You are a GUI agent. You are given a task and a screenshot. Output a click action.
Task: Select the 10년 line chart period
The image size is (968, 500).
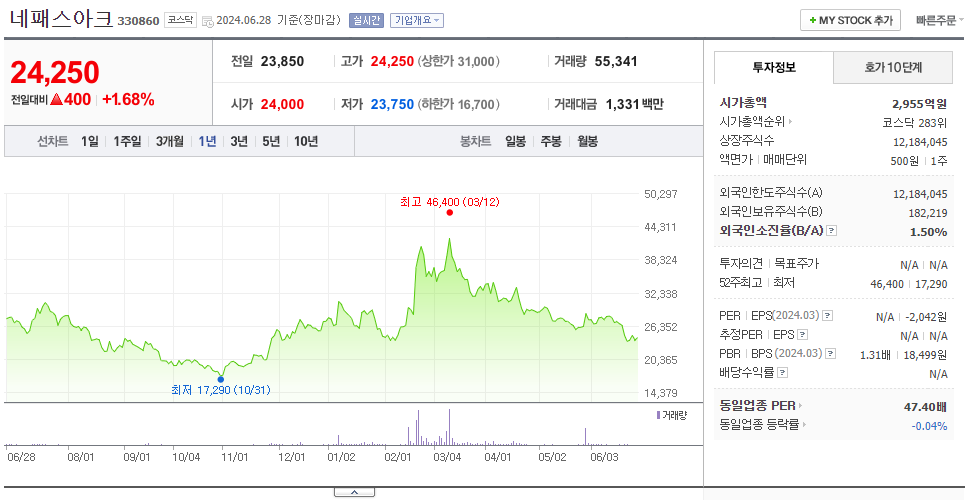(306, 141)
